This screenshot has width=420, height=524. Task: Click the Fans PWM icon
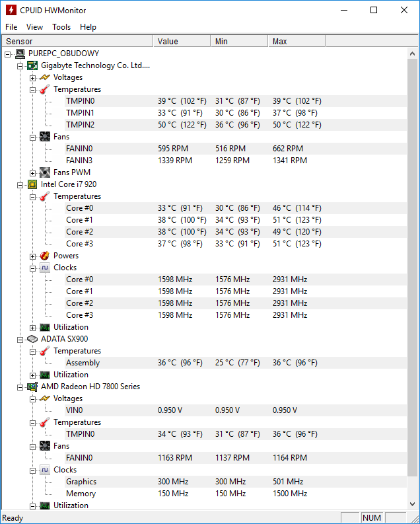44,172
